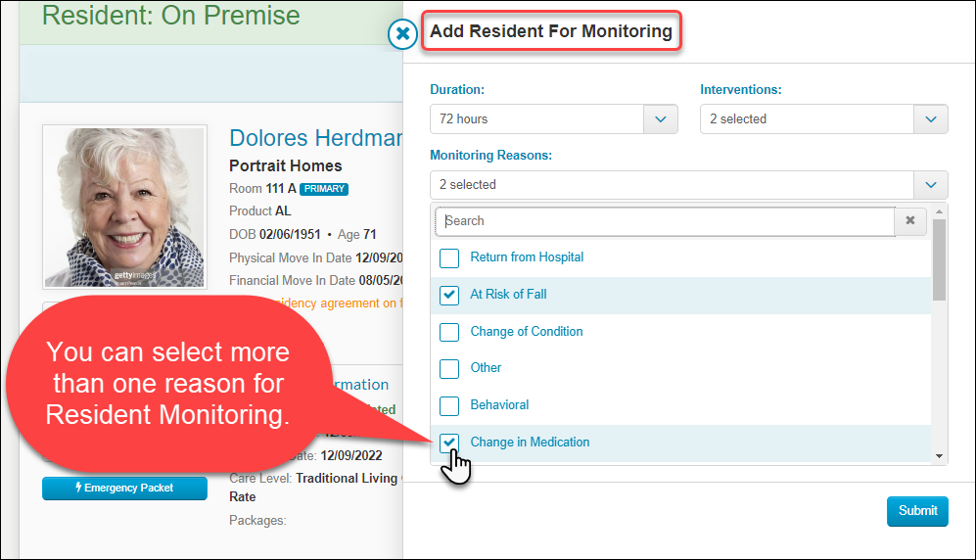Expand the Interventions dropdown
The width and height of the screenshot is (976, 560).
(930, 119)
